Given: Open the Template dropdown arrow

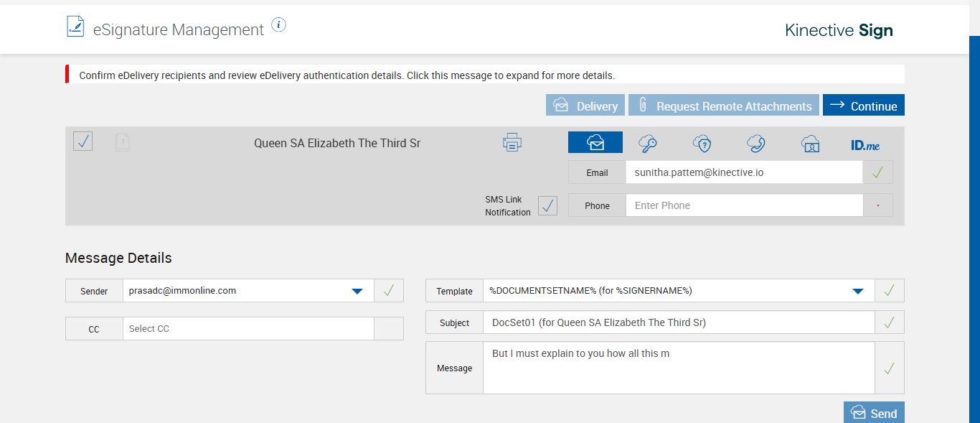Looking at the screenshot, I should (857, 291).
